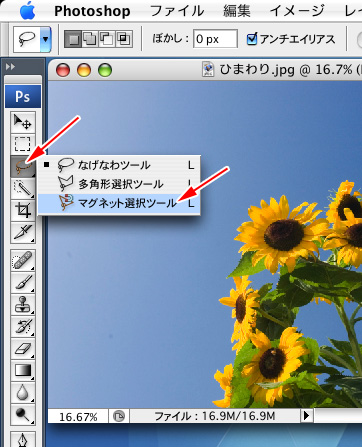Collapse the toolbox using double-arrow
This screenshot has width=362, height=447.
point(10,67)
